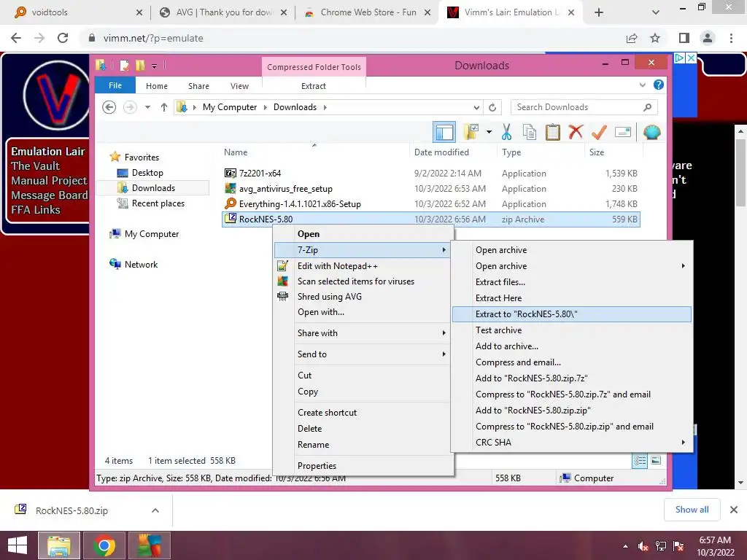Open The Vault link on Vimm's Lair
This screenshot has width=747, height=560.
35,166
